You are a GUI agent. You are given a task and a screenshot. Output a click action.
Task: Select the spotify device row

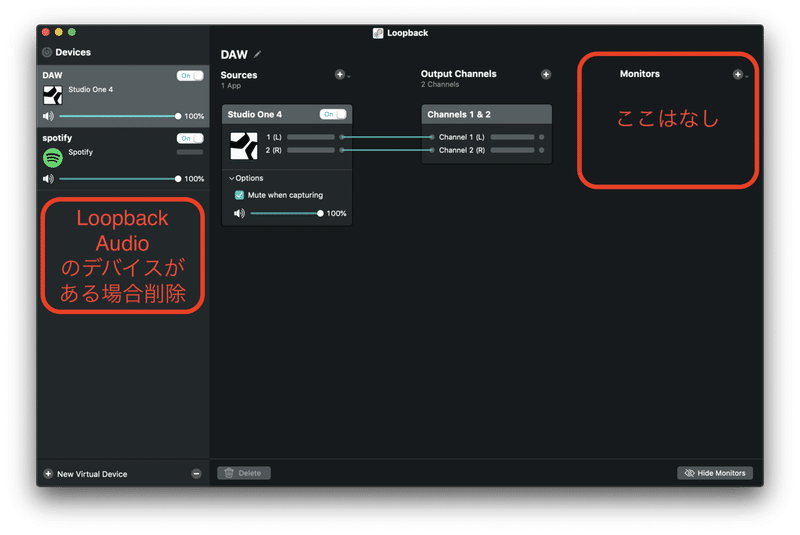[x=123, y=158]
